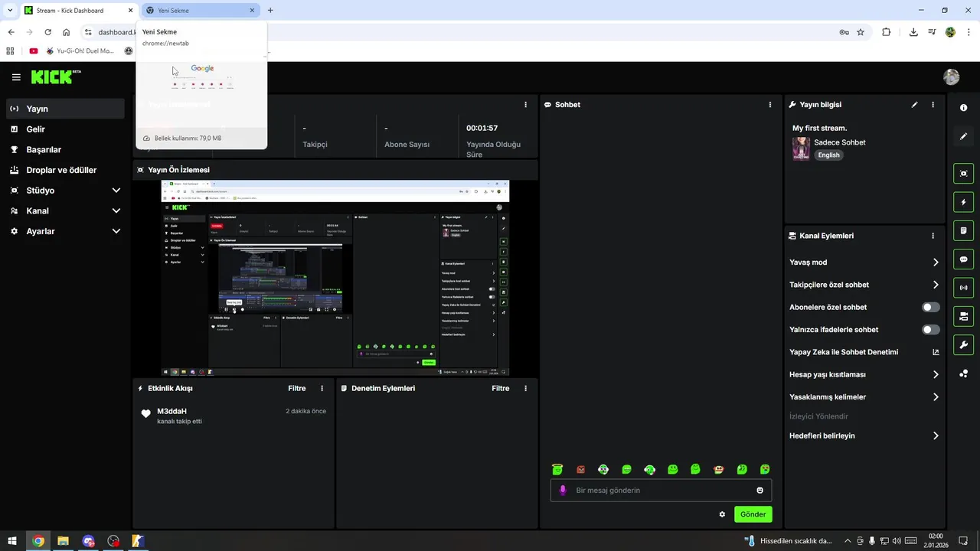Switch to the Stream - Kick Dashboard tab
This screenshot has height=551, width=980.
(x=79, y=11)
